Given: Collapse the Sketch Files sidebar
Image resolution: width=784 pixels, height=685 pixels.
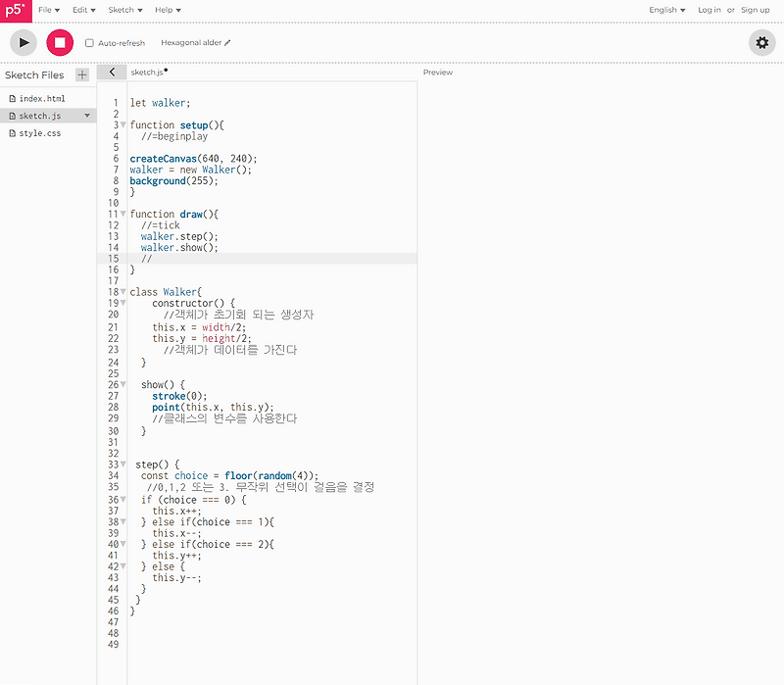Looking at the screenshot, I should [111, 72].
